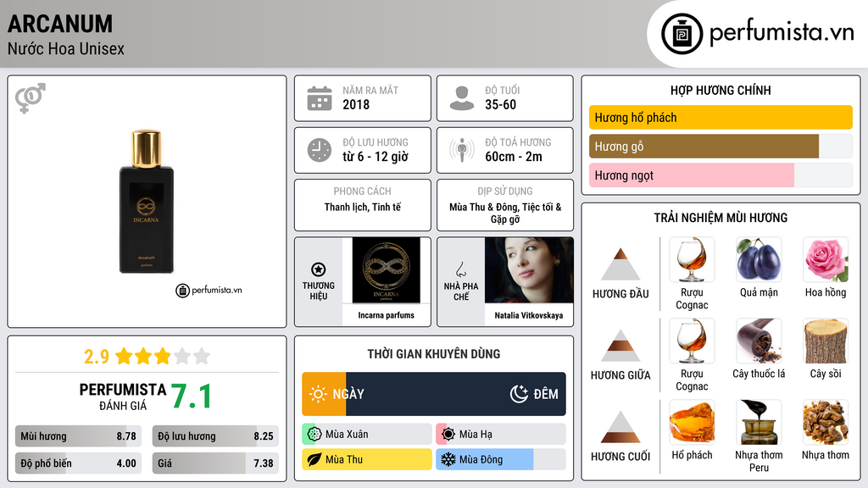Viewport: 868px width, 488px height.
Task: Click the Hương giữa pyramid icon
Action: point(620,346)
